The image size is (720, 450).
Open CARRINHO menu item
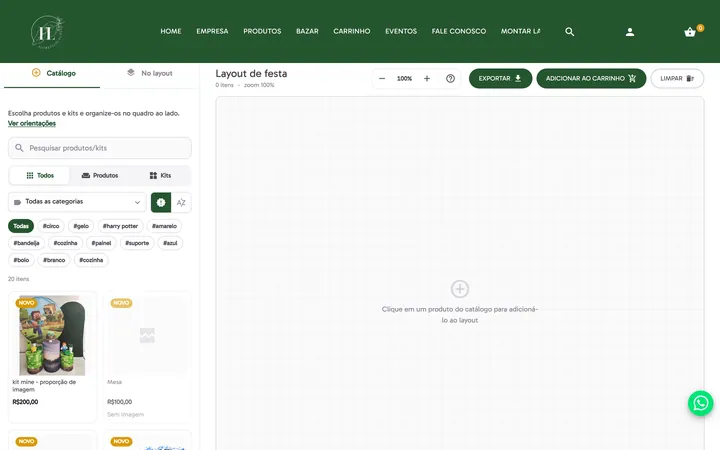coord(352,31)
